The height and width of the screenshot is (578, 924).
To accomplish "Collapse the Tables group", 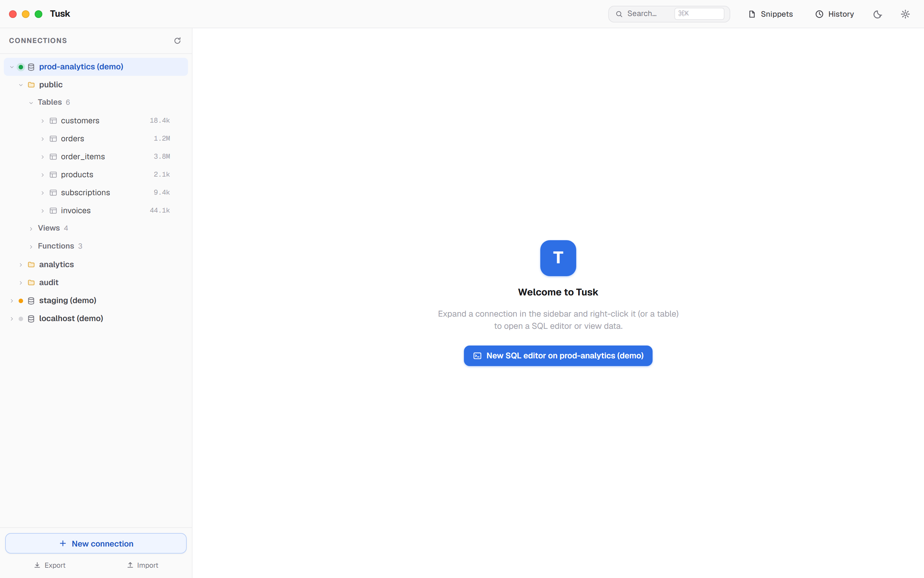I will coord(31,102).
